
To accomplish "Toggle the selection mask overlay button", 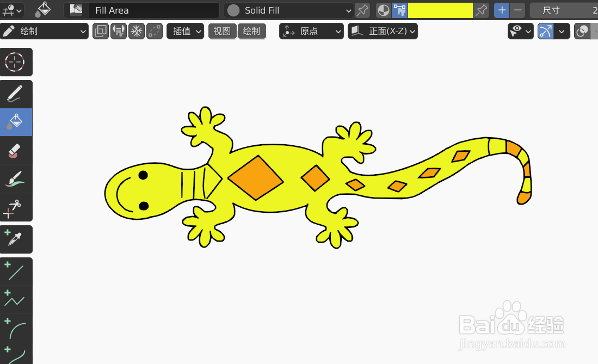I will 101,31.
